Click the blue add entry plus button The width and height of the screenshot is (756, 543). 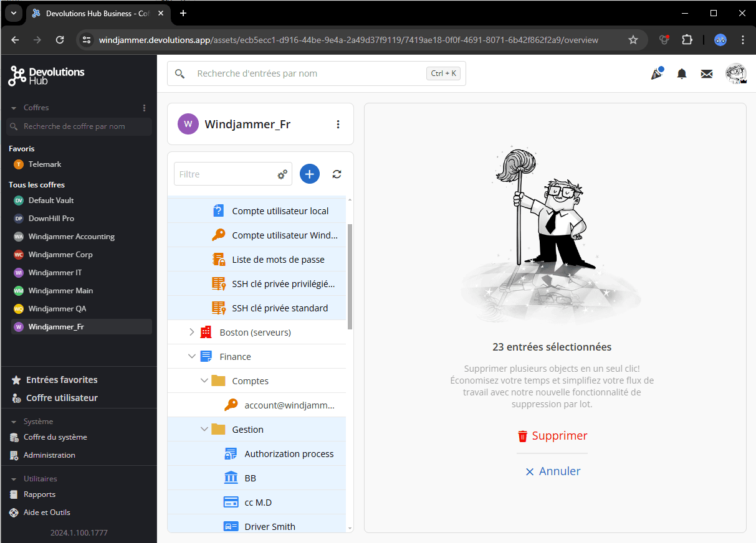(x=310, y=174)
